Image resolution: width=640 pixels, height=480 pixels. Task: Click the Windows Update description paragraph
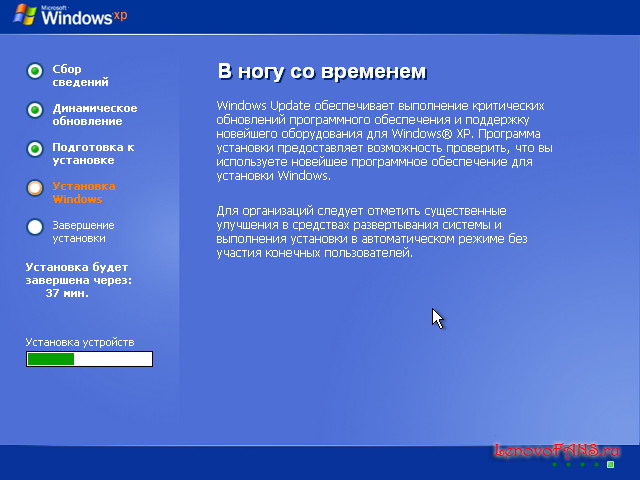click(x=381, y=140)
